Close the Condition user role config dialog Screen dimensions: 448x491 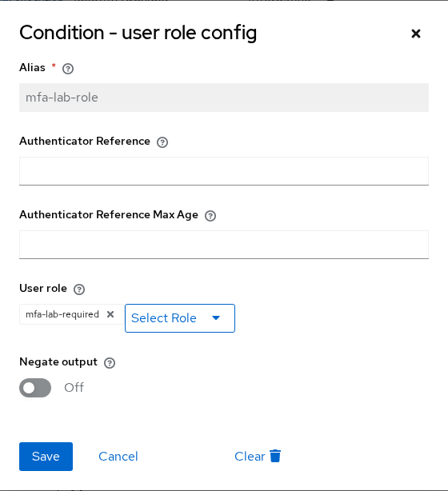pos(416,34)
